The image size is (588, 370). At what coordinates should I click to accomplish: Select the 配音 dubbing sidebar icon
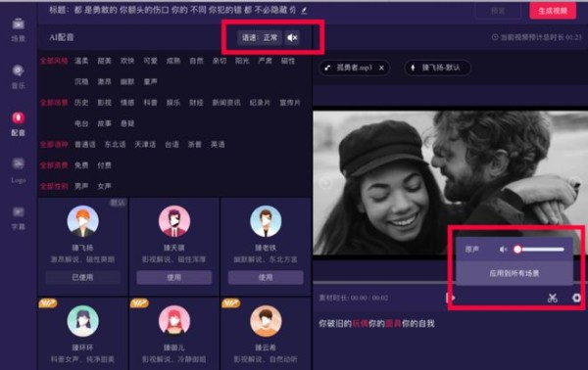pos(18,118)
